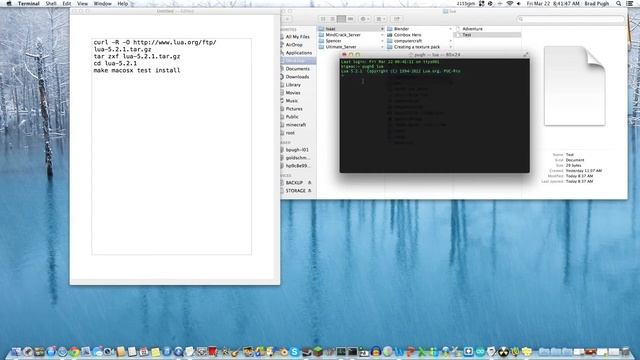Select root in the Finder sidebar
640x360 pixels.
pyautogui.click(x=289, y=133)
